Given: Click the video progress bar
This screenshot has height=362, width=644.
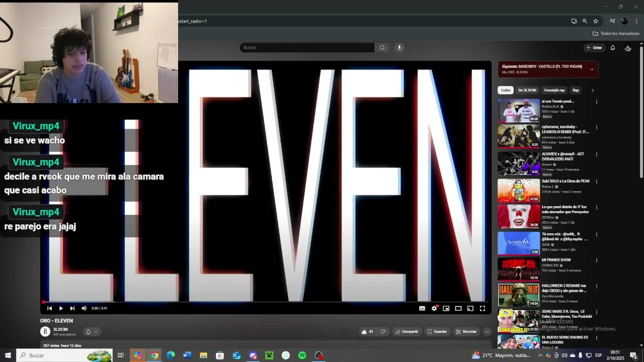Looking at the screenshot, I should 266,302.
